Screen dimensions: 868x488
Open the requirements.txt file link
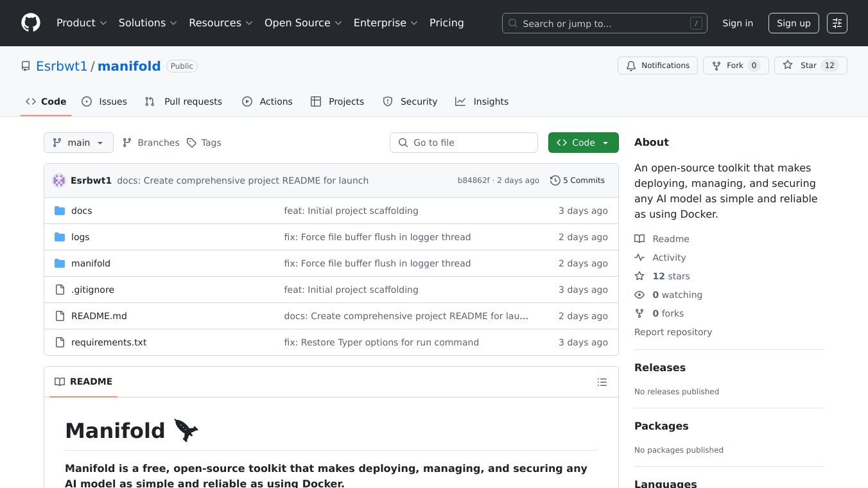108,342
